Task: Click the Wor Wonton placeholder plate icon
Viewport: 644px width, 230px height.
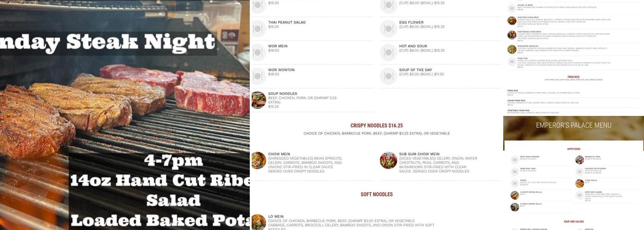Action: point(259,76)
